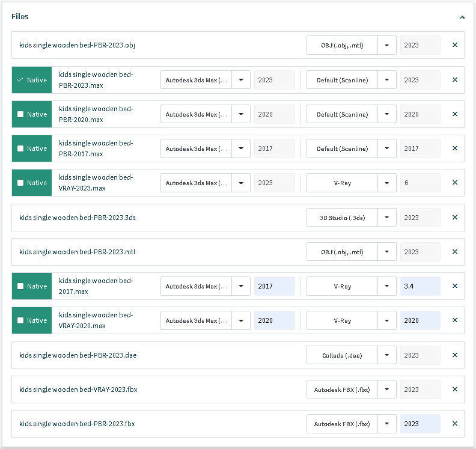Tick Native checkbox for bed-VRAY-2023.max
476x449 pixels.
tap(21, 183)
